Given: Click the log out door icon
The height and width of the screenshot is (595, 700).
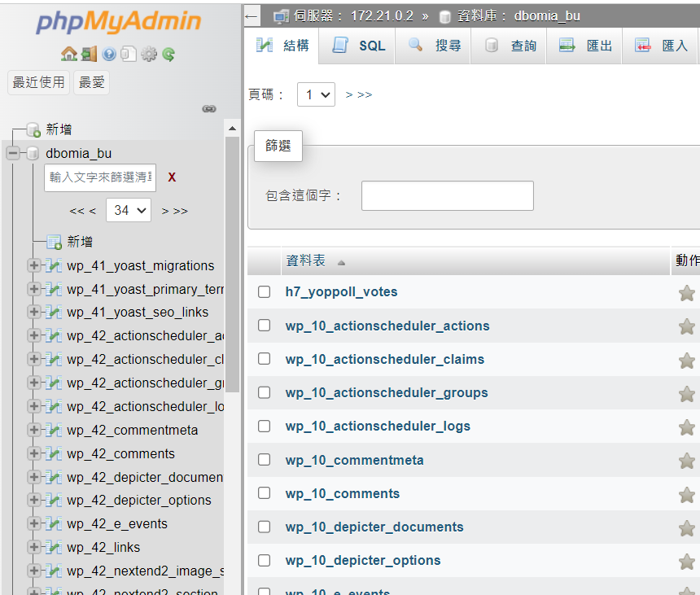Looking at the screenshot, I should 89,55.
